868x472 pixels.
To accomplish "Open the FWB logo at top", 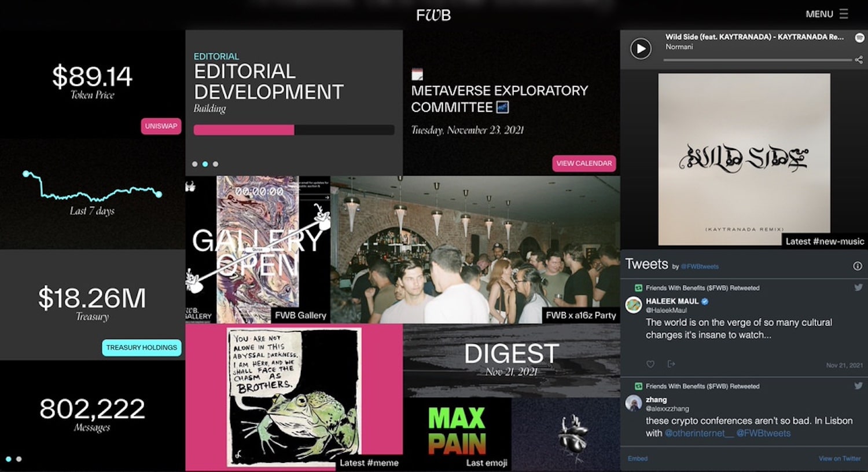I will tap(433, 15).
